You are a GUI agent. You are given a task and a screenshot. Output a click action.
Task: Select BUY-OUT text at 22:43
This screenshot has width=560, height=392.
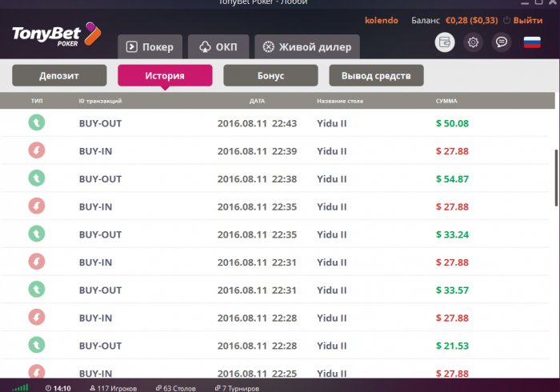point(100,123)
